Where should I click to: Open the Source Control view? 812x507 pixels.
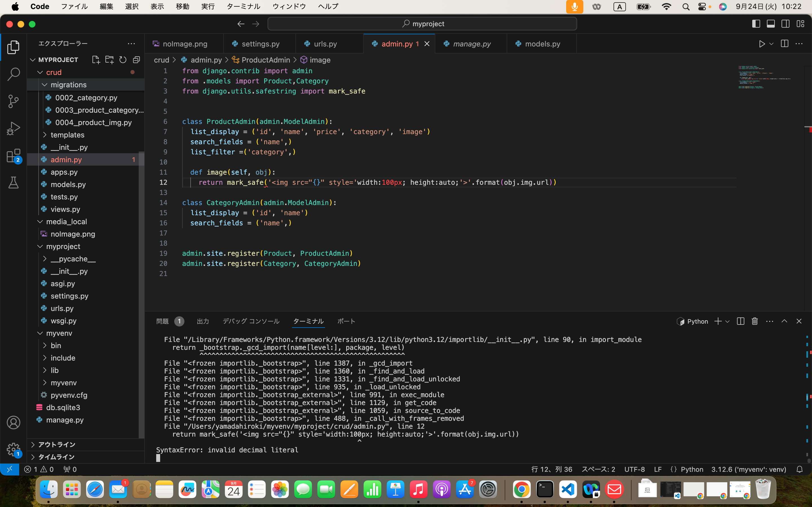pos(14,101)
